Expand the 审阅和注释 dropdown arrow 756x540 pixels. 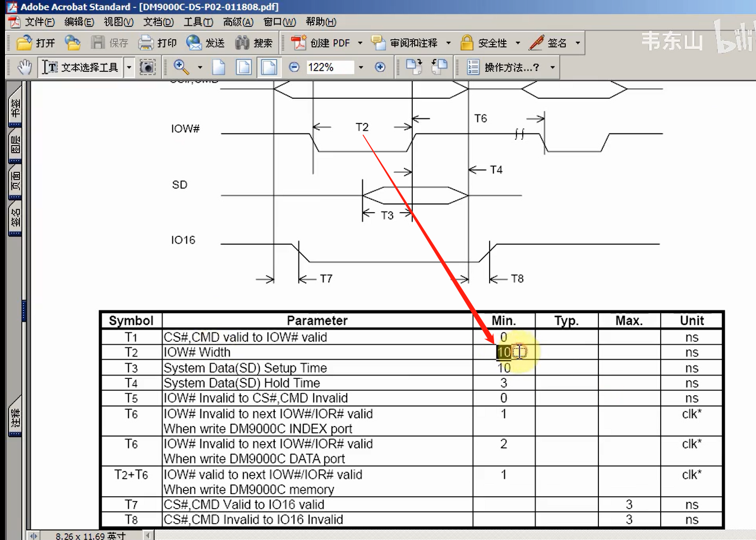[448, 43]
